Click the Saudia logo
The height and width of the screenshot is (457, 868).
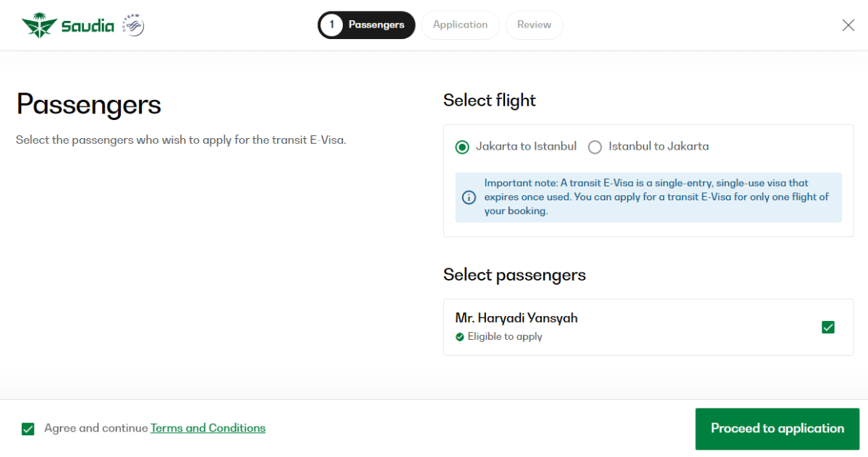(x=68, y=26)
